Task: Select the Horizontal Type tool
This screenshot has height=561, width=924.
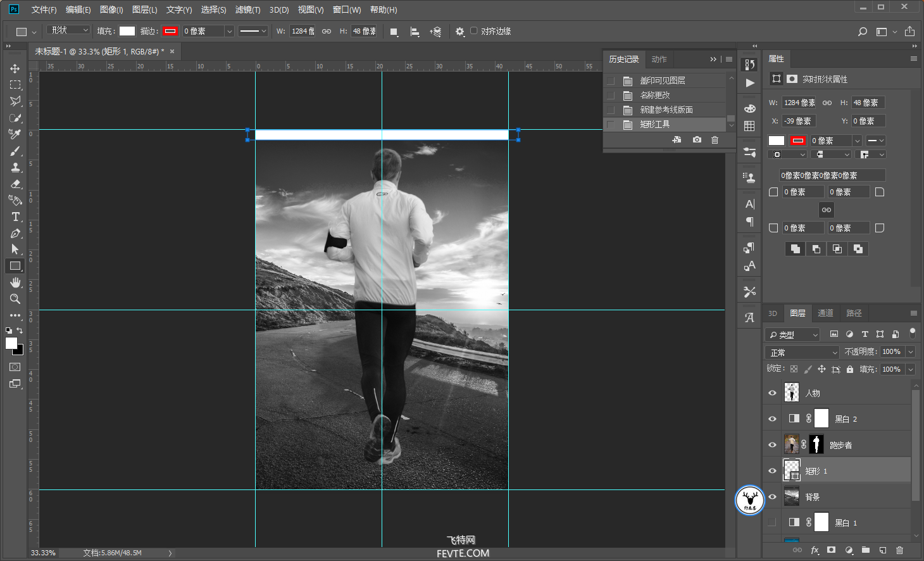Action: tap(15, 217)
